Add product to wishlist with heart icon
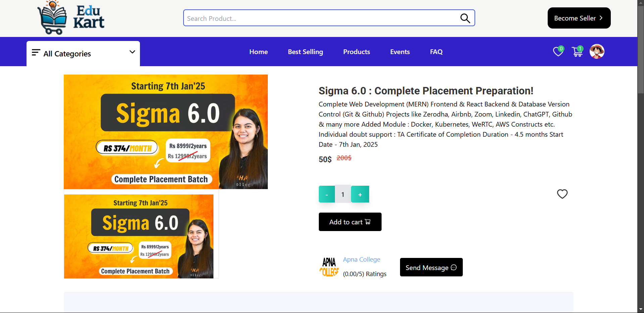Image resolution: width=644 pixels, height=313 pixels. coord(562,194)
